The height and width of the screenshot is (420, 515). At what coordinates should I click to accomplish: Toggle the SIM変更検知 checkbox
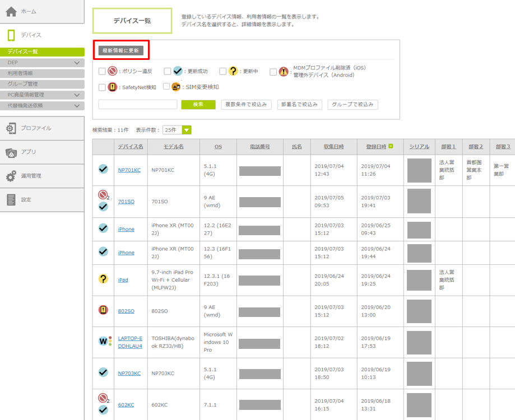coord(166,87)
